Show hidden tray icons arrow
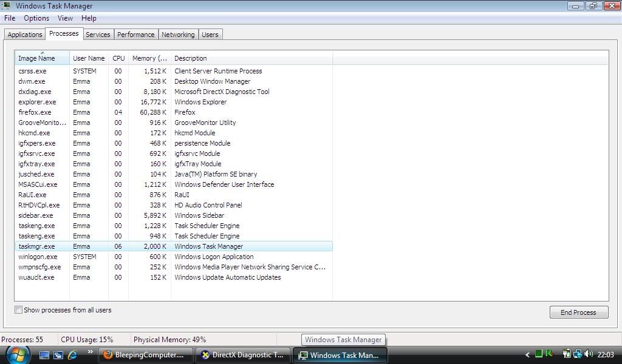 pos(527,355)
